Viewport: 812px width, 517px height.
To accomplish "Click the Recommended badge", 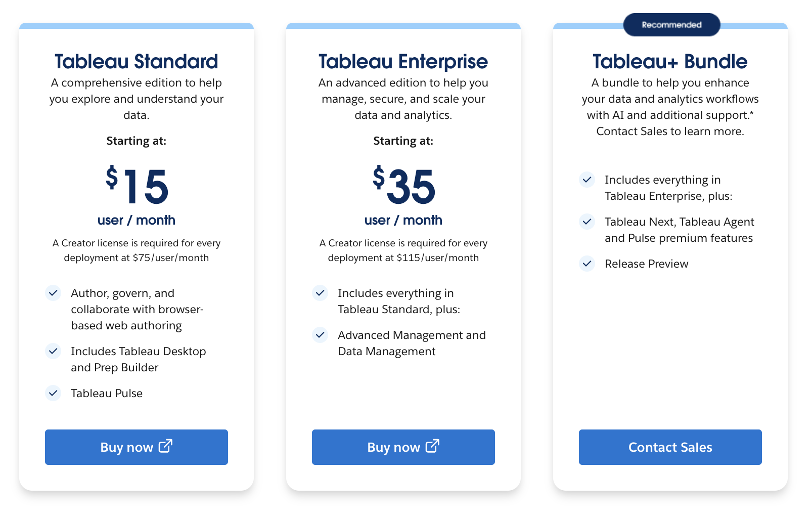I will pyautogui.click(x=671, y=25).
